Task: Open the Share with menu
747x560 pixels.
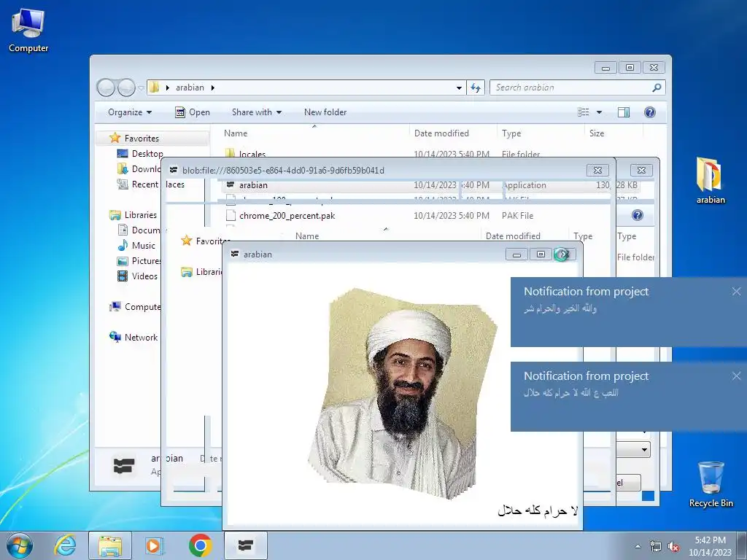Action: (256, 112)
